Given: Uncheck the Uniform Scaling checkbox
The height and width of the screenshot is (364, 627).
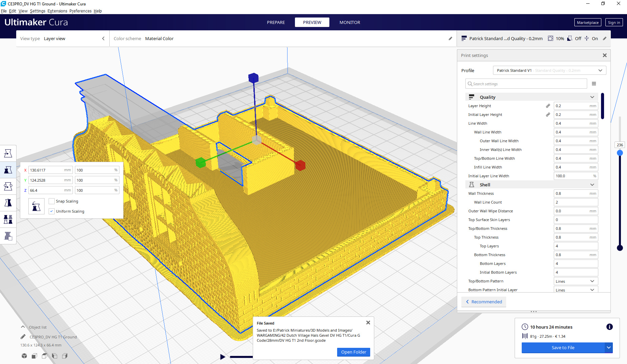Looking at the screenshot, I should 52,211.
